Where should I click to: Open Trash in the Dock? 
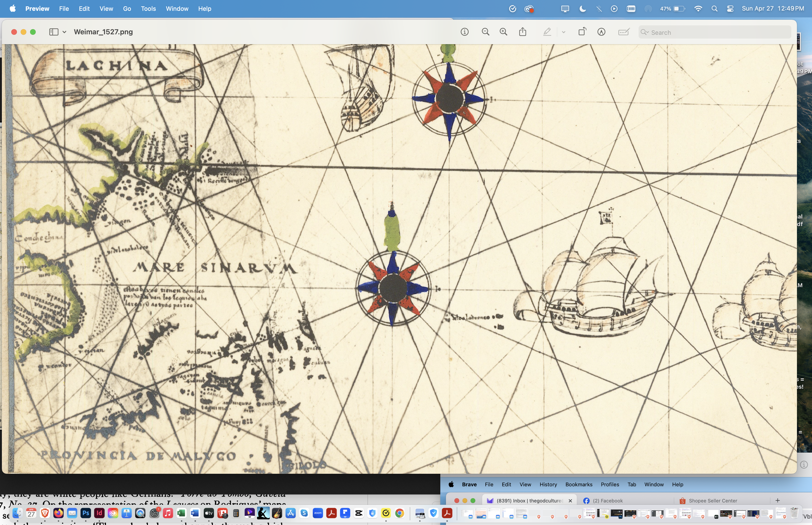pos(794,513)
